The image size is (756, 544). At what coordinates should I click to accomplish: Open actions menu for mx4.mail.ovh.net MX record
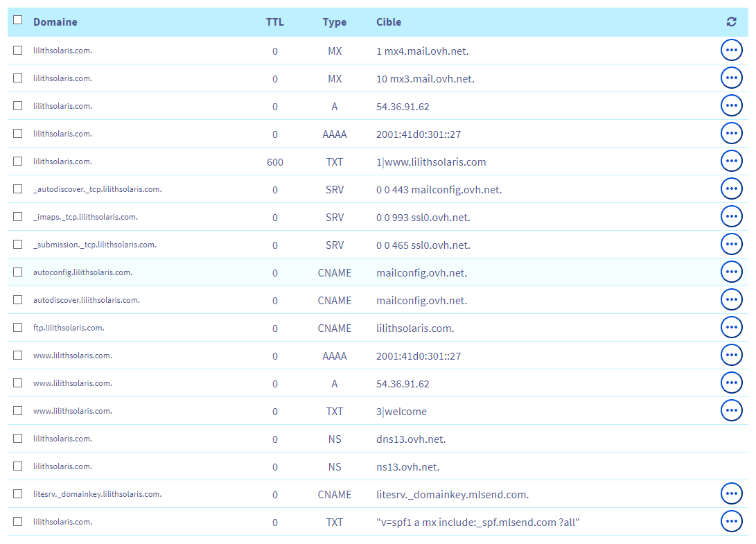pyautogui.click(x=731, y=51)
